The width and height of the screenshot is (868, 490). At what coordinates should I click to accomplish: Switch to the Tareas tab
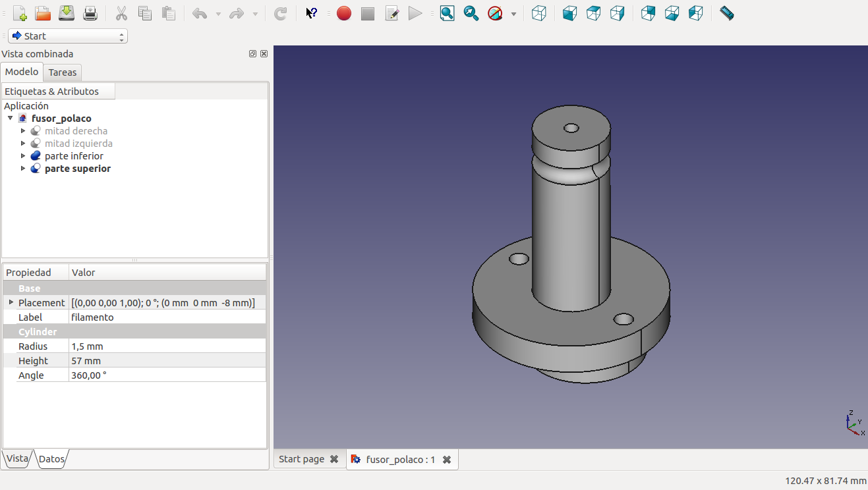click(63, 72)
